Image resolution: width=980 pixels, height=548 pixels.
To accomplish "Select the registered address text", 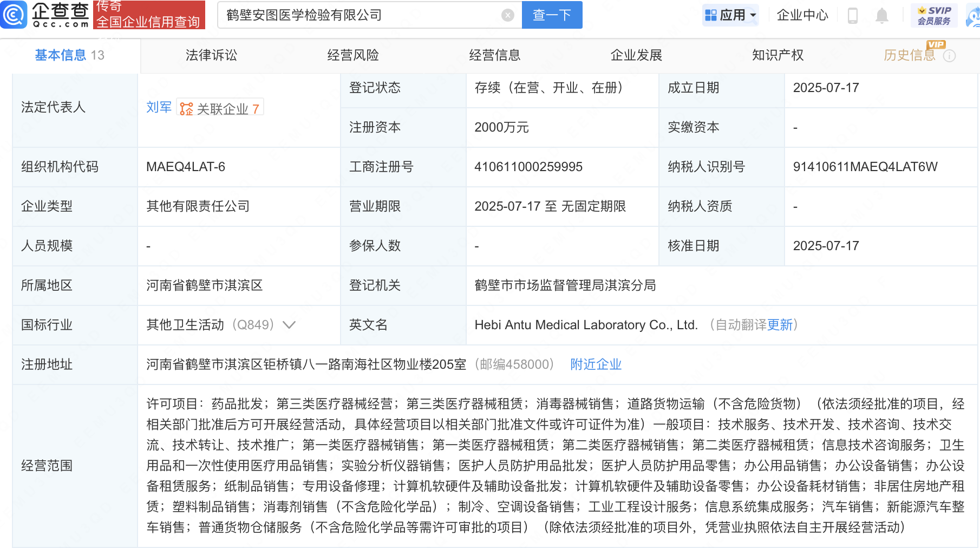I will [x=306, y=364].
